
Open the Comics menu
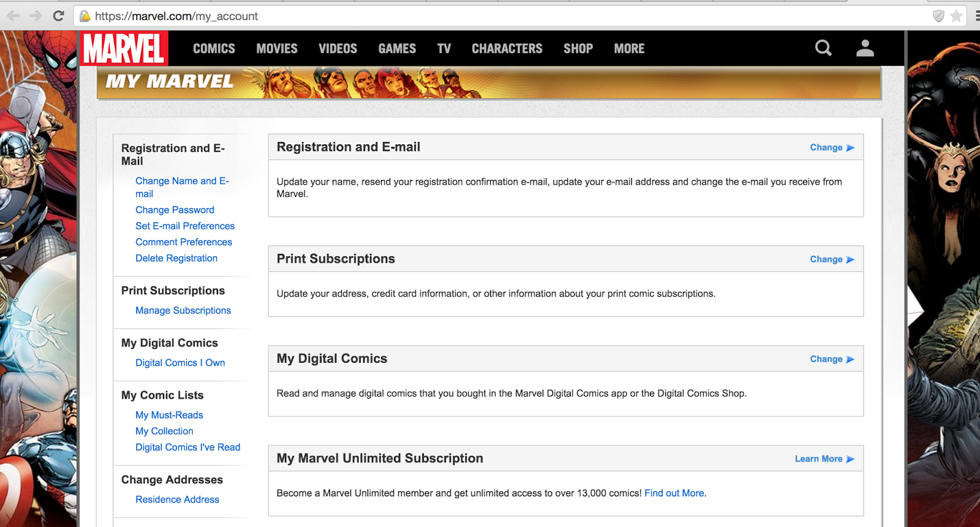pos(214,48)
